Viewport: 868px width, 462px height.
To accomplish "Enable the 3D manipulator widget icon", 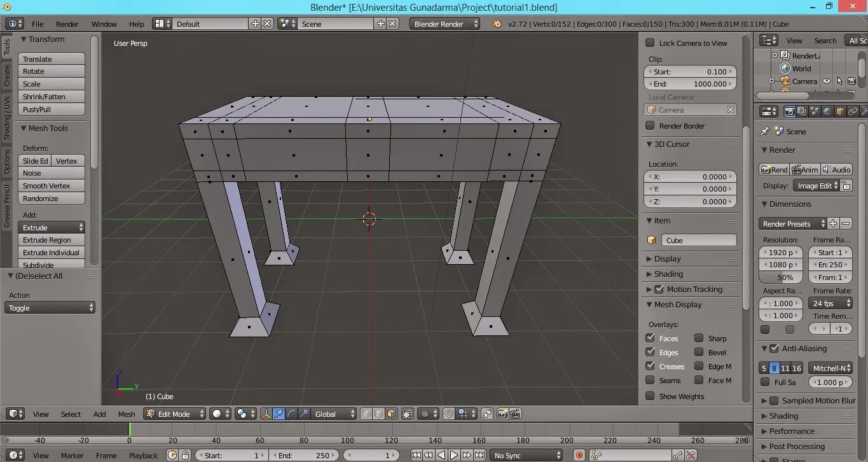I will click(266, 414).
